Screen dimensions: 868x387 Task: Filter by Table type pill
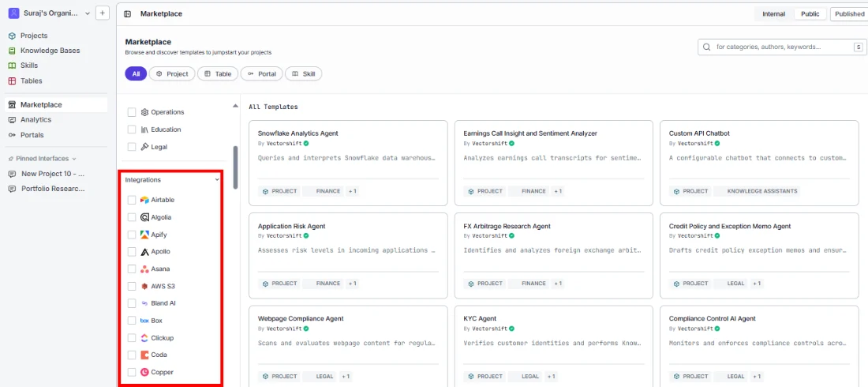(218, 73)
